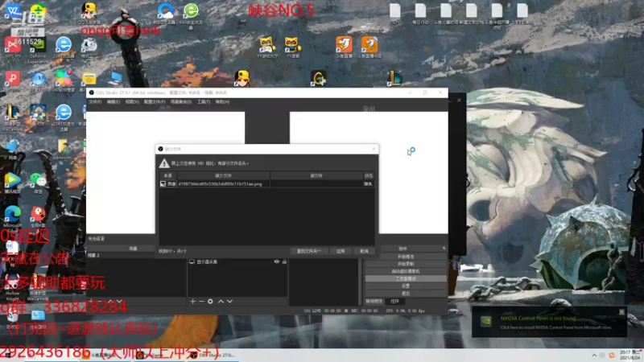The image size is (644, 362).
Task: Open the 场景集合(S) menu in OBS
Action: [x=181, y=102]
